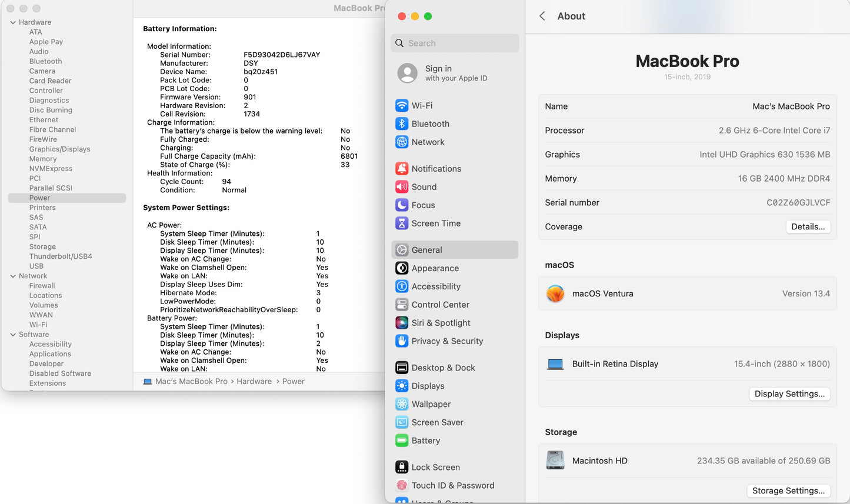The height and width of the screenshot is (504, 850).
Task: Open Bluetooth settings in System Settings
Action: [x=430, y=124]
